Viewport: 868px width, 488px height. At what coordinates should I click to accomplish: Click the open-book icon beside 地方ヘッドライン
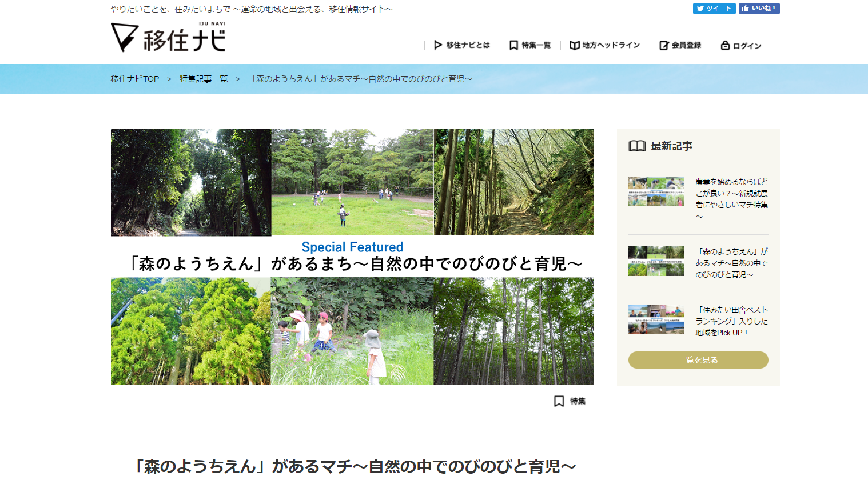pyautogui.click(x=575, y=45)
